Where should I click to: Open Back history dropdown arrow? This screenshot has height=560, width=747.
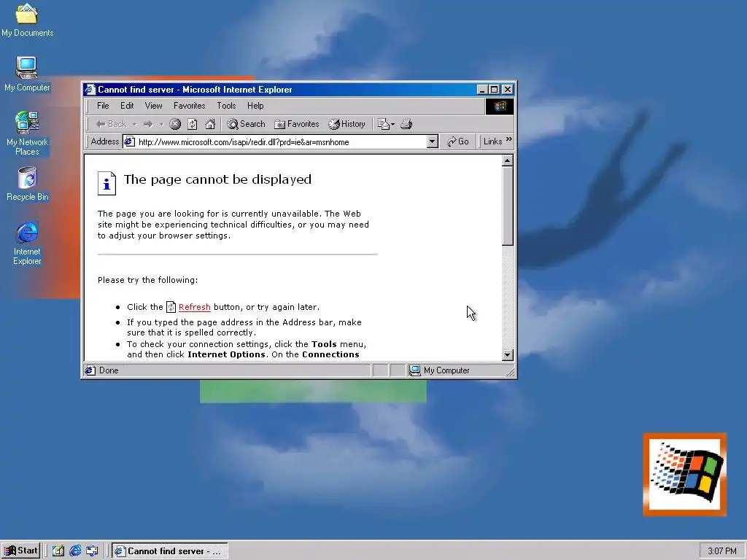135,125
